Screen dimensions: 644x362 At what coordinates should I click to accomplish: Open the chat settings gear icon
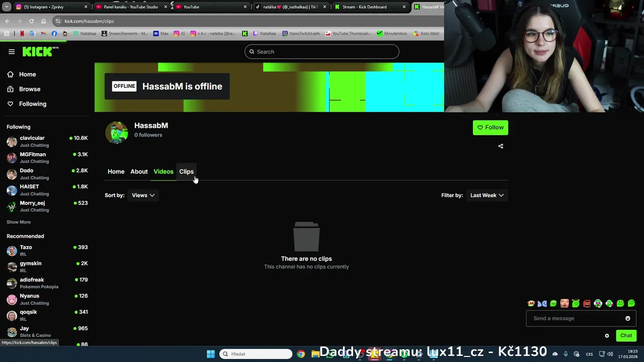(607, 336)
